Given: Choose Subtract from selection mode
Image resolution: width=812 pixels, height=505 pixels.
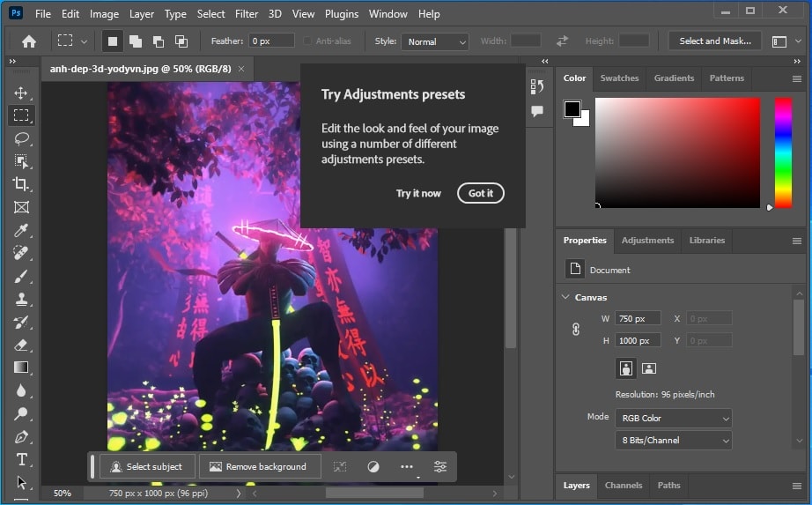Looking at the screenshot, I should pos(159,41).
